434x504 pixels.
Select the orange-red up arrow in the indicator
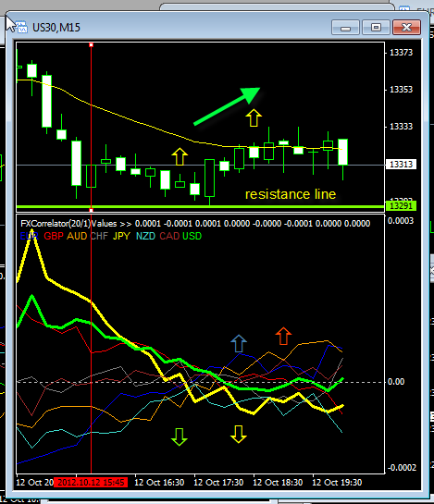[x=283, y=336]
